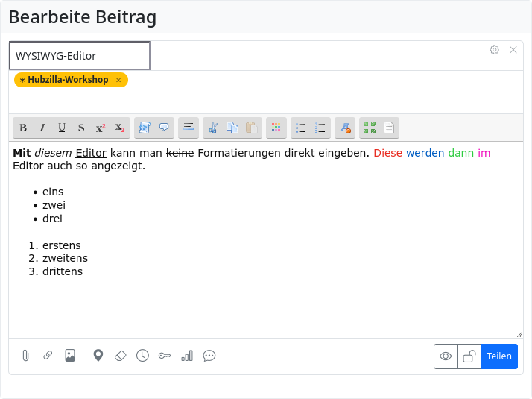Toggle the preview eye button
The height and width of the screenshot is (399, 532).
446,356
